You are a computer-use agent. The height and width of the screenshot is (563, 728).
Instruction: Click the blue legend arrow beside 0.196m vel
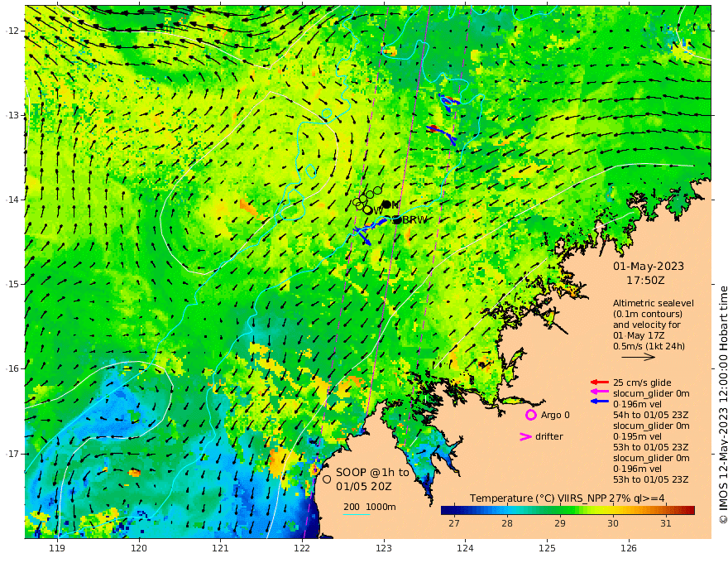point(599,401)
